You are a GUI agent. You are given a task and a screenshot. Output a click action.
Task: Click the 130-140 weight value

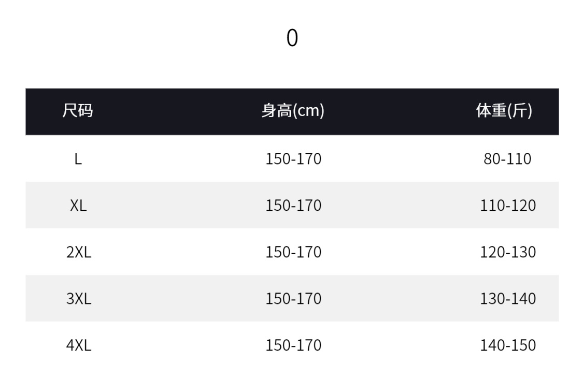pos(507,299)
